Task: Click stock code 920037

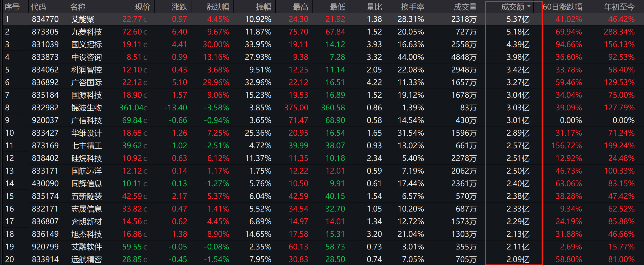Action: pos(45,120)
